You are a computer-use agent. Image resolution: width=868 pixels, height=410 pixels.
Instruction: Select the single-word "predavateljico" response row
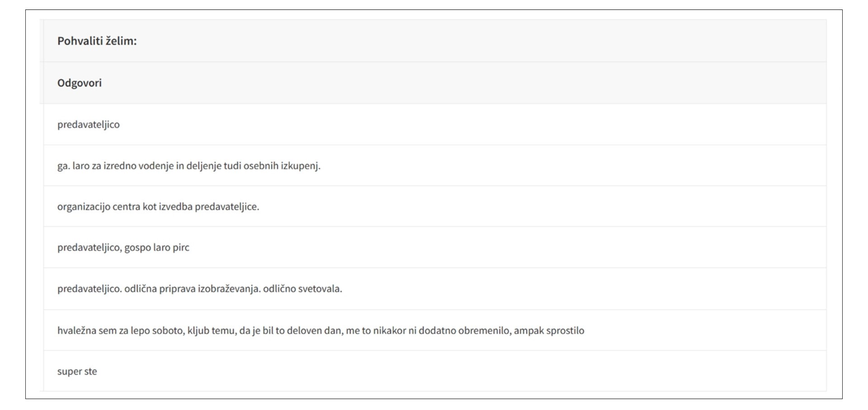tap(89, 125)
